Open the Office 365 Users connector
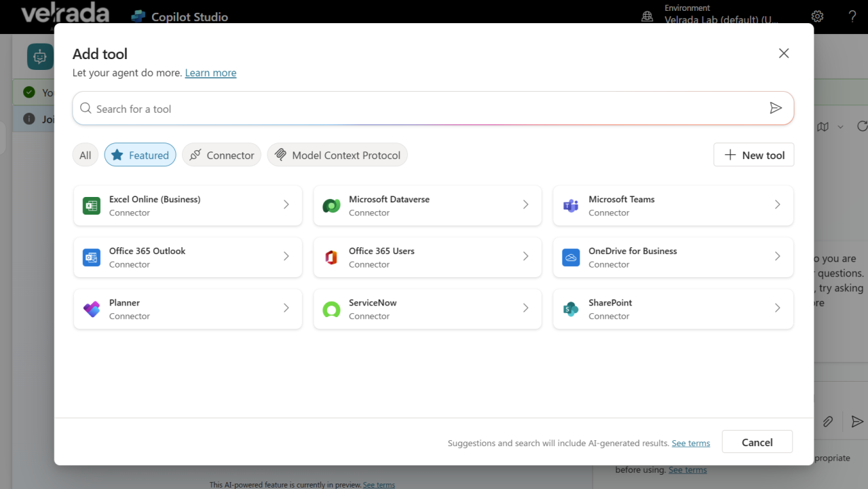Image resolution: width=868 pixels, height=489 pixels. click(x=426, y=257)
